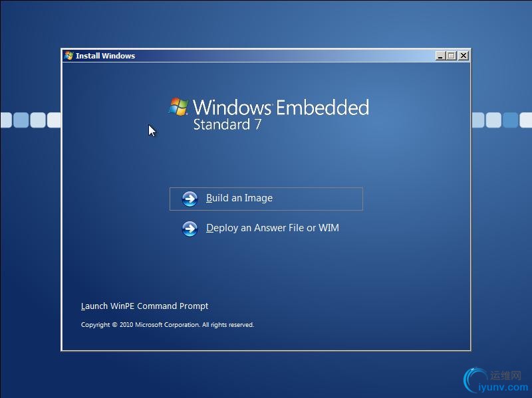The image size is (532, 398).
Task: Maximize the Install Windows window
Action: click(x=452, y=56)
